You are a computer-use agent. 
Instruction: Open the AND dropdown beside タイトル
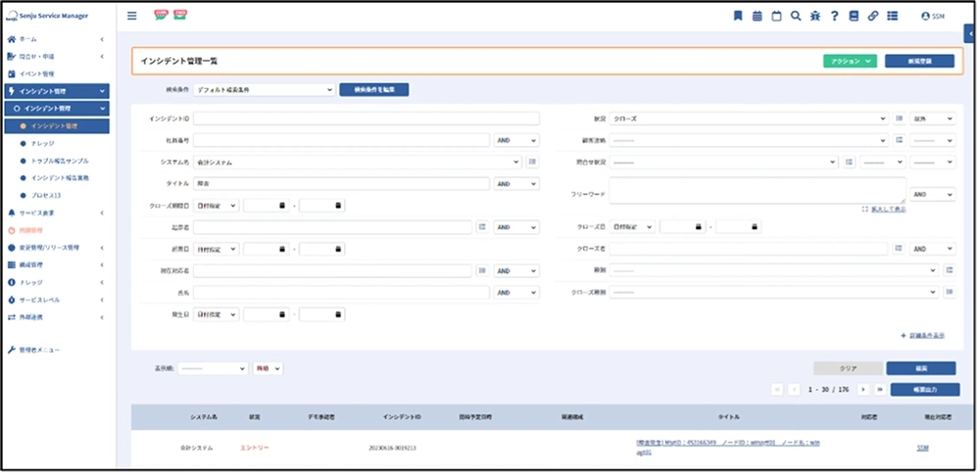[x=516, y=184]
